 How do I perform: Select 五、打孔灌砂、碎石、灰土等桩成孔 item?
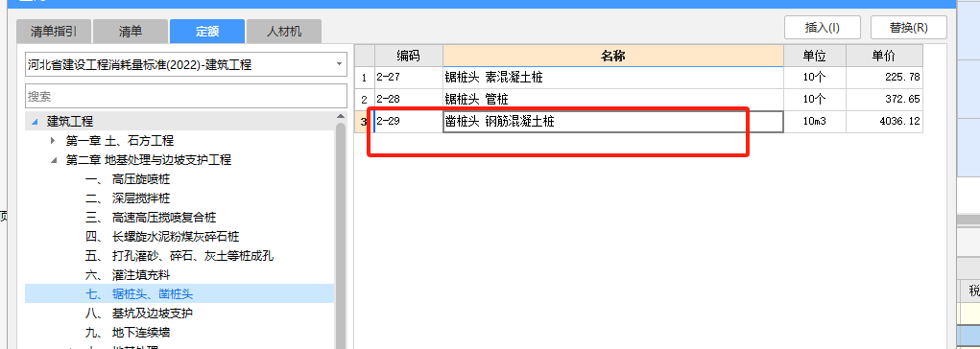[x=179, y=256]
